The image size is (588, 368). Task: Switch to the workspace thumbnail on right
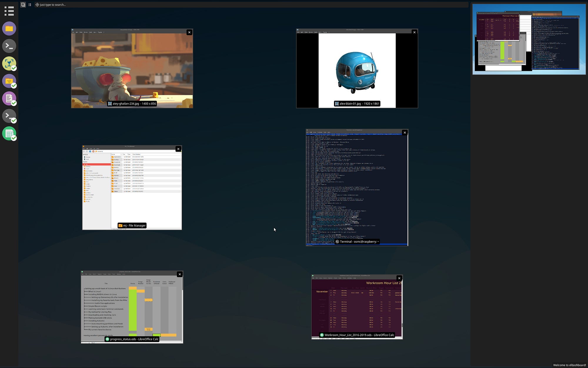tap(529, 39)
